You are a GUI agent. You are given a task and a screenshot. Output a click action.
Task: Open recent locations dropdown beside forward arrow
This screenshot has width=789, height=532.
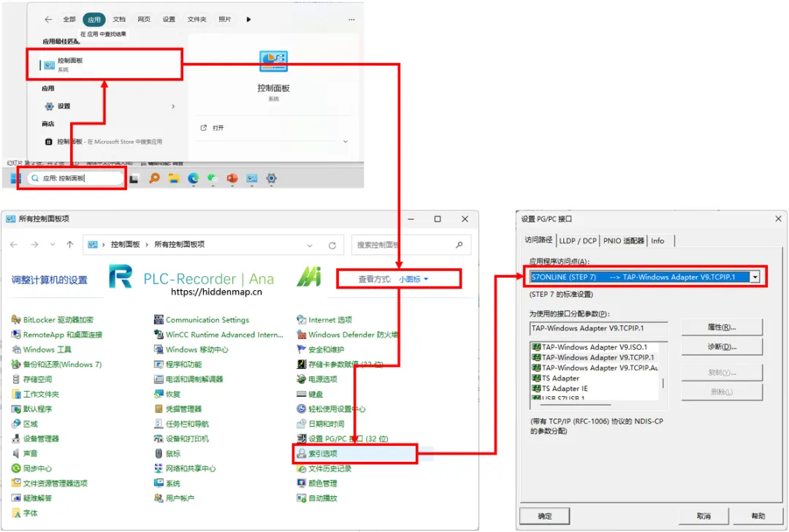click(53, 245)
